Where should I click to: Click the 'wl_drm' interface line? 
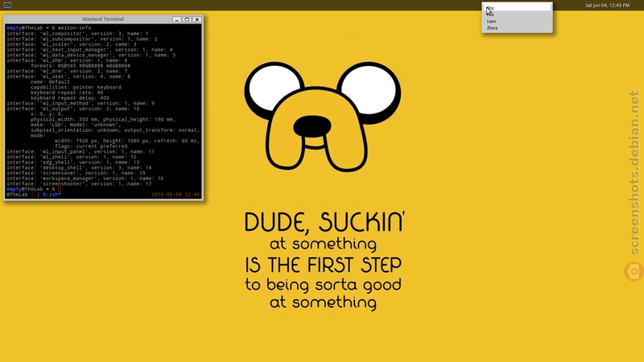[x=67, y=71]
